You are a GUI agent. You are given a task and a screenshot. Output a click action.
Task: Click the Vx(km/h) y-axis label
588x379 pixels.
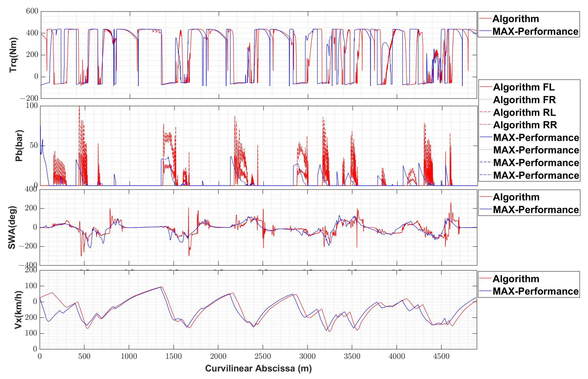coord(19,310)
